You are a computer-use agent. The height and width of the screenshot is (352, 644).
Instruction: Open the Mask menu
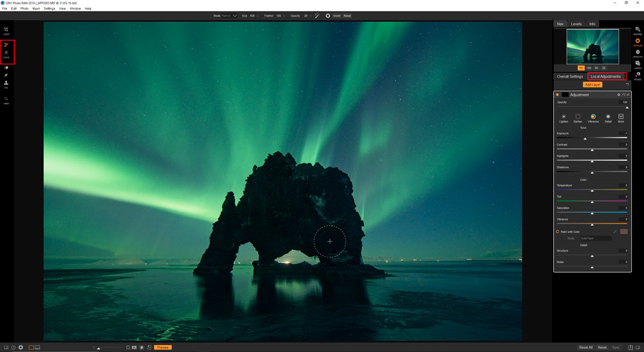click(36, 8)
